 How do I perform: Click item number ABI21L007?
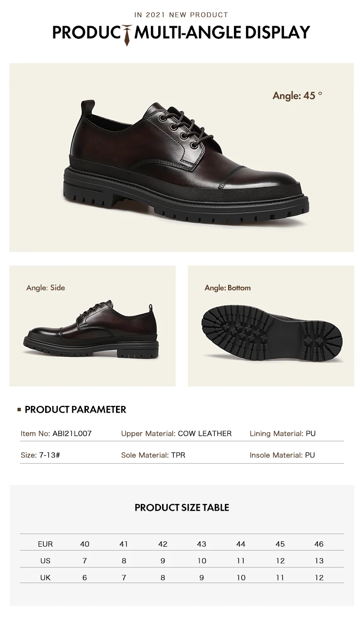56,433
